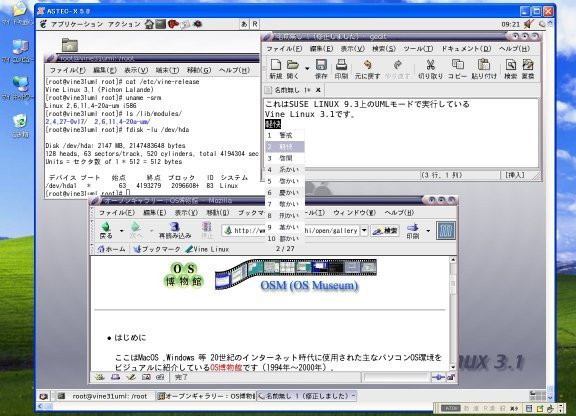Viewport: 576px width, 416px height.
Task: Click the home launcher icon in GNOME panel
Action: click(x=149, y=24)
